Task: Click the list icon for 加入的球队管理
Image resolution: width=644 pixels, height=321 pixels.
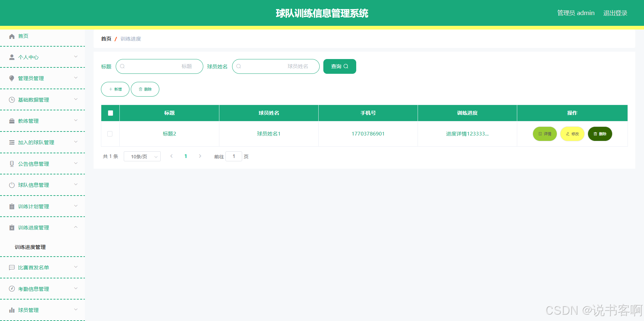Action: click(12, 142)
